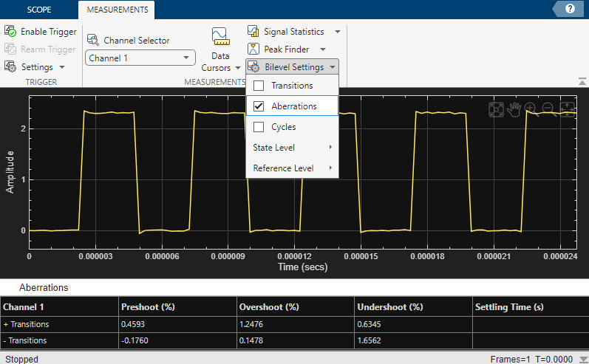
Task: Uncheck the Aberrations checkbox
Action: click(x=259, y=106)
